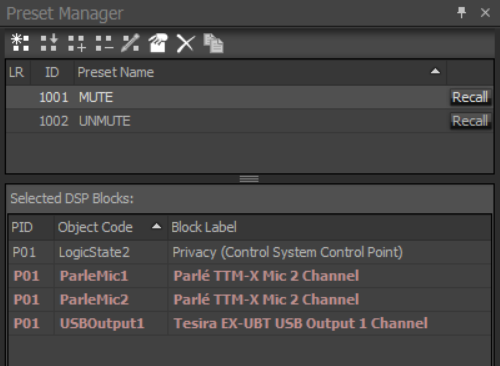The image size is (500, 366).
Task: Click the Delete preset X icon
Action: coord(185,43)
